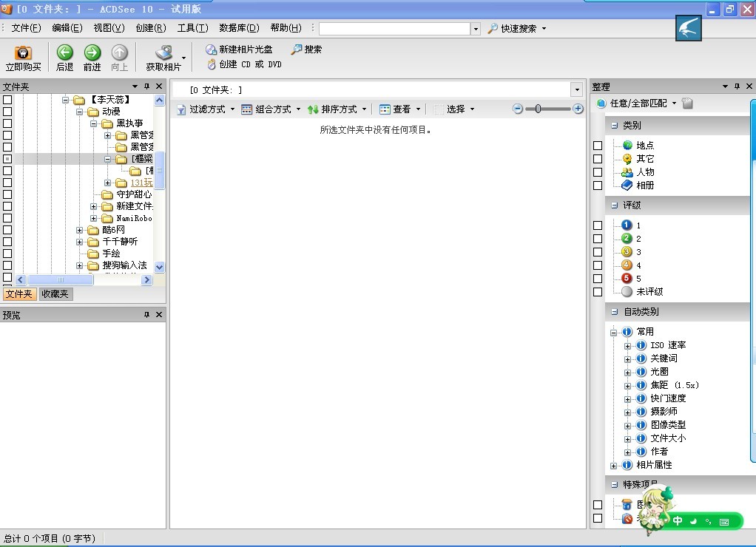Switch to the 收藏夹 tab
756x547 pixels.
55,294
